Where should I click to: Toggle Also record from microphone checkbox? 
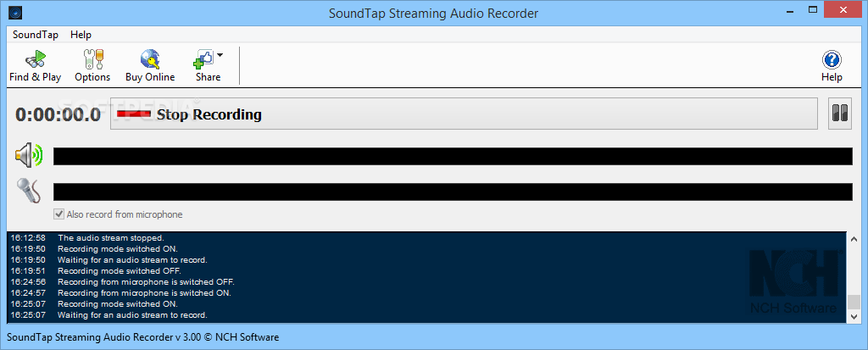58,214
